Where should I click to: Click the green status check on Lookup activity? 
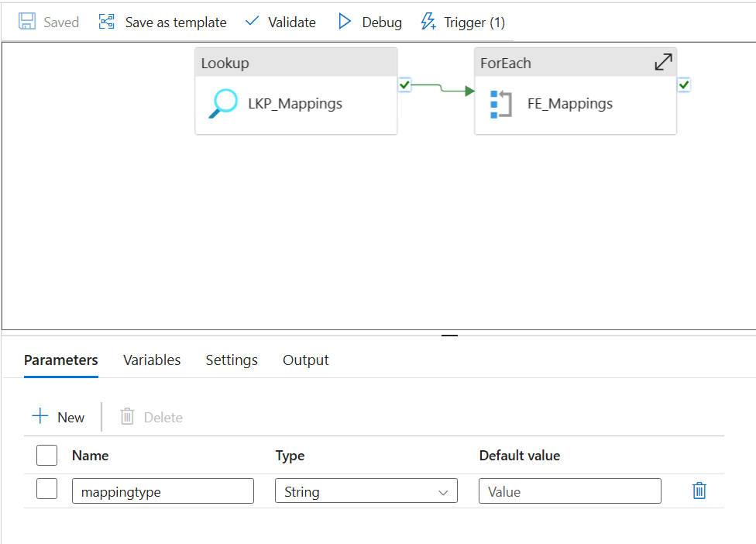click(404, 85)
